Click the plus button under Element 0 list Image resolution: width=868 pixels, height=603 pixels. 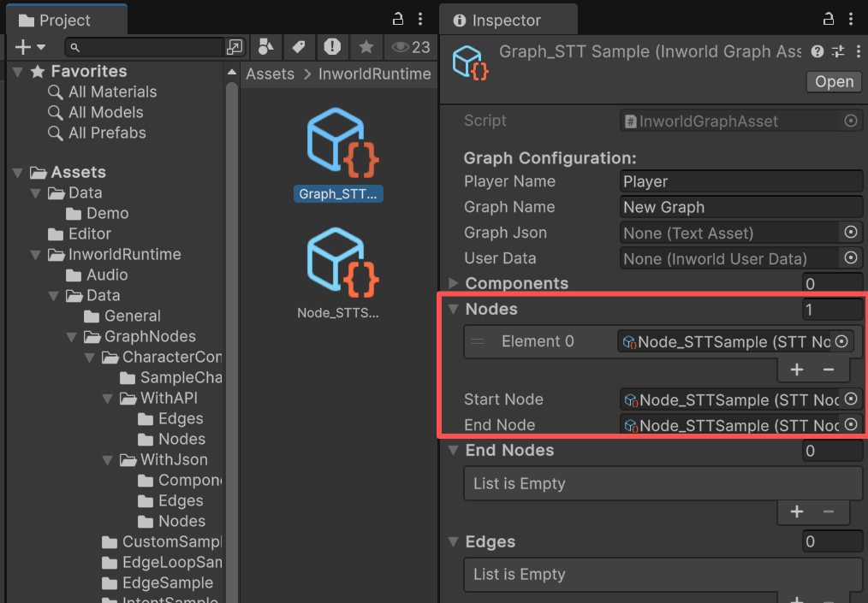point(796,369)
